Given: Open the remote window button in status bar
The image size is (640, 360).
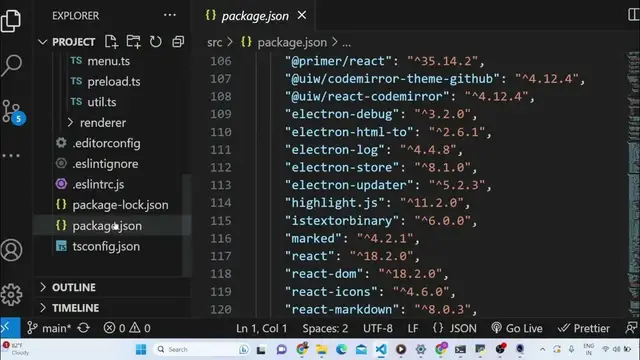Looking at the screenshot, I should 10,328.
